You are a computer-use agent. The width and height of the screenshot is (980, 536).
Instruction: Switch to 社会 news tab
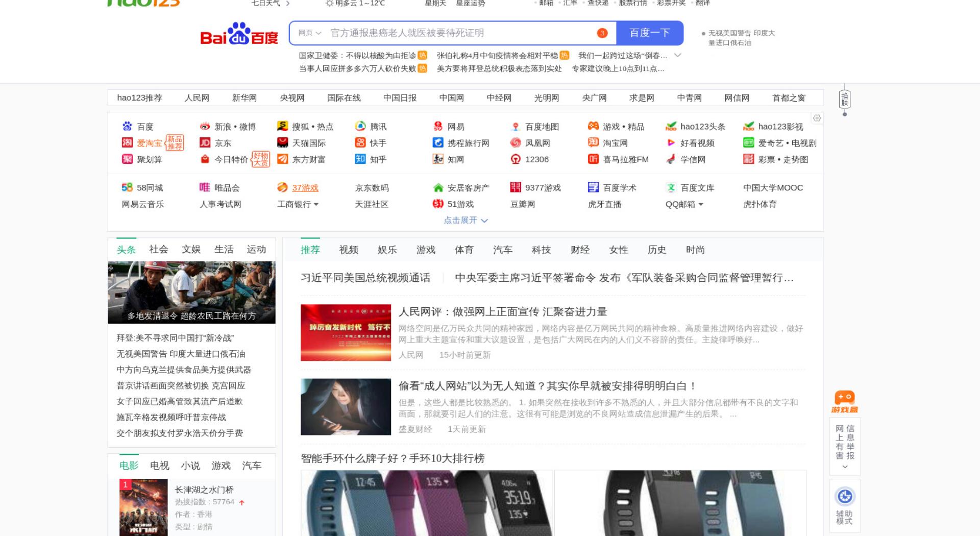pyautogui.click(x=158, y=249)
